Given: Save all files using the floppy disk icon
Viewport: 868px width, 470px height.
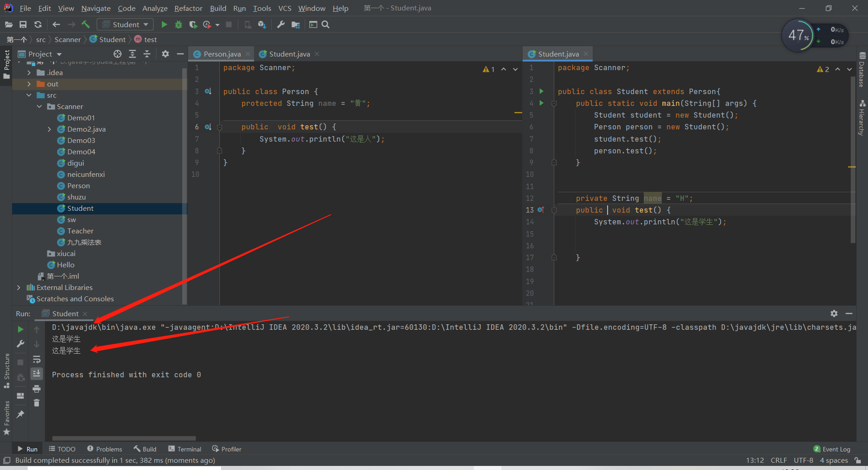Looking at the screenshot, I should click(x=23, y=24).
